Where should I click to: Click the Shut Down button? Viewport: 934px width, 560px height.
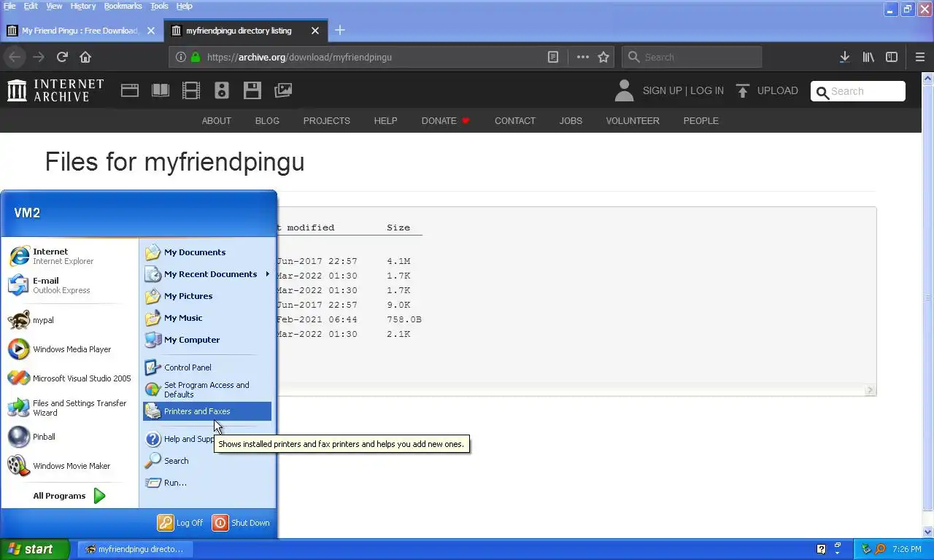[x=241, y=523]
